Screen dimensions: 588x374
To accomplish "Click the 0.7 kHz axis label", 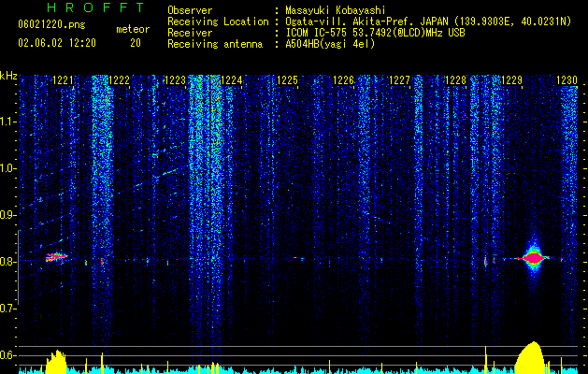I will (x=8, y=309).
